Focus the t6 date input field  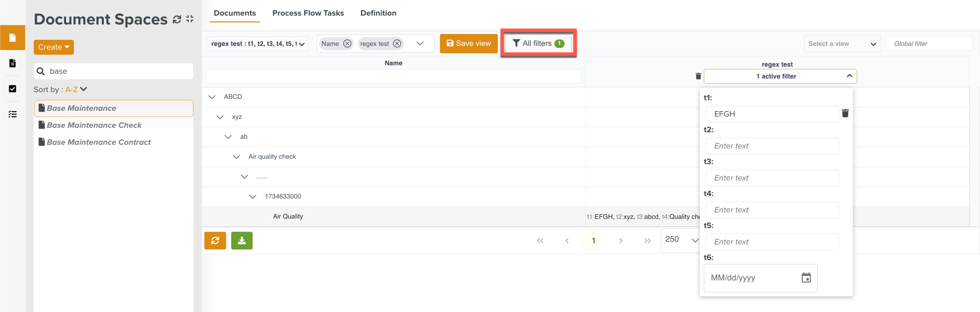(x=760, y=278)
